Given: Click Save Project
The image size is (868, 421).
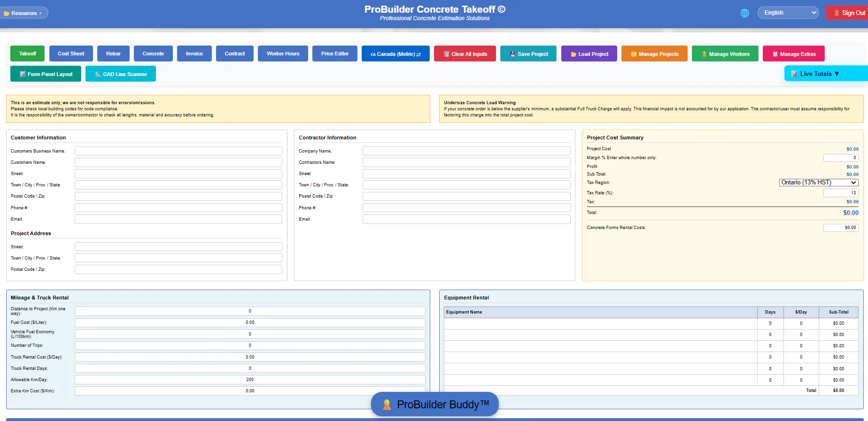Looking at the screenshot, I should [x=528, y=54].
